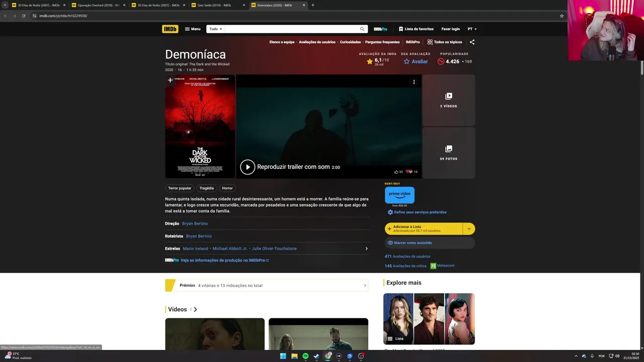Click 'Adicionar à Lista' yellow button
This screenshot has height=362, width=644.
(x=423, y=229)
